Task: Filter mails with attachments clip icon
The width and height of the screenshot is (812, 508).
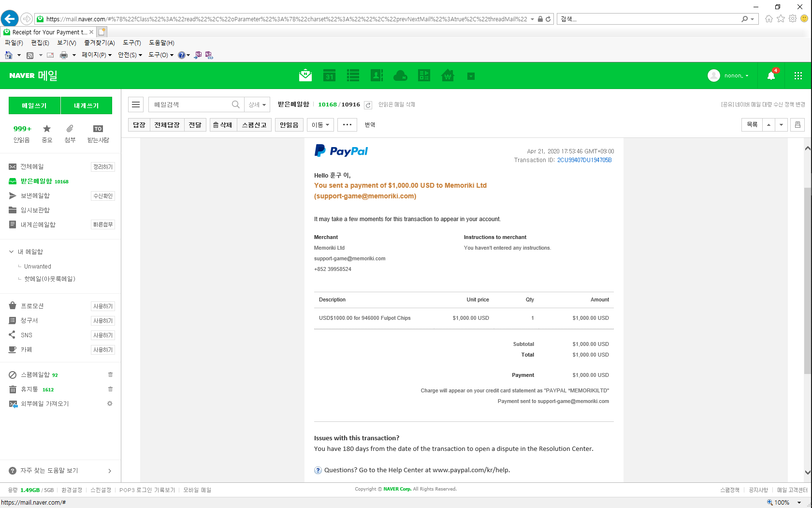Action: click(70, 134)
